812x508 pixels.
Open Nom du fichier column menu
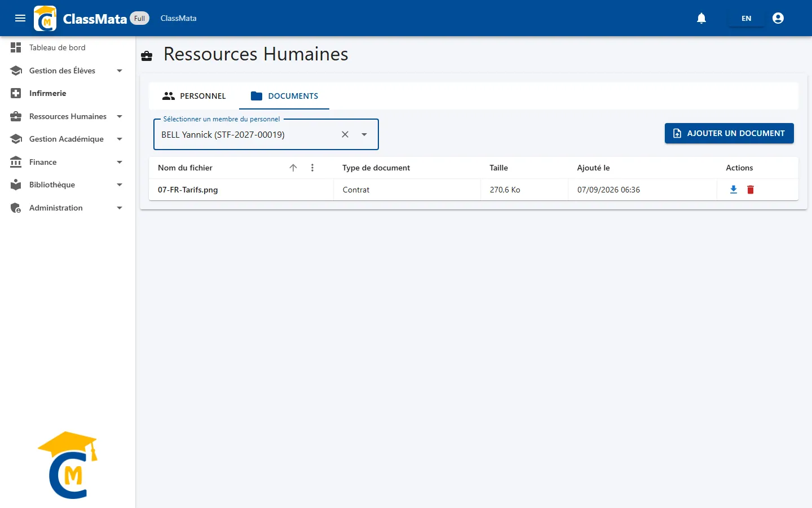pyautogui.click(x=312, y=168)
